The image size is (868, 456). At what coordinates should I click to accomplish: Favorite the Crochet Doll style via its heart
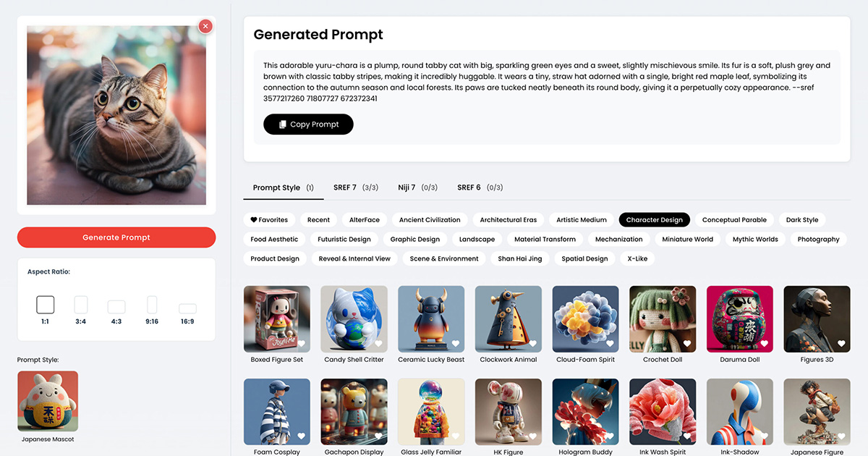[687, 344]
